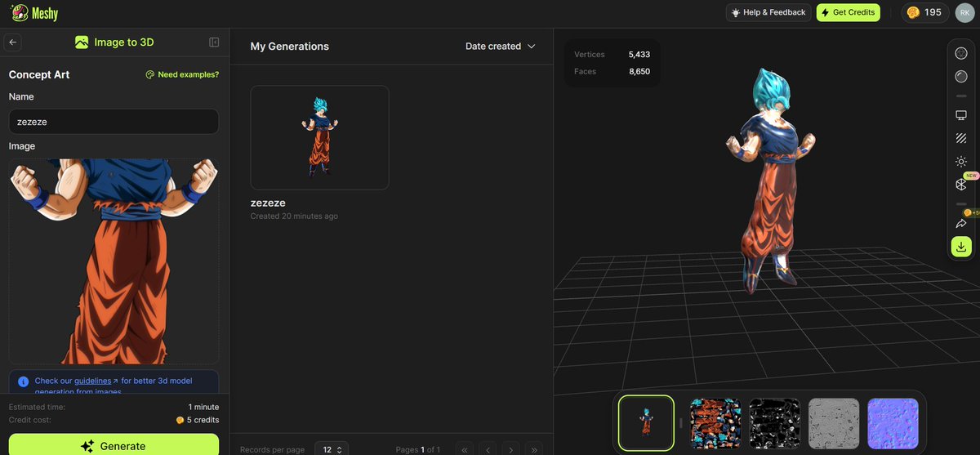Go to last page of generations
980x455 pixels.
coord(533,449)
